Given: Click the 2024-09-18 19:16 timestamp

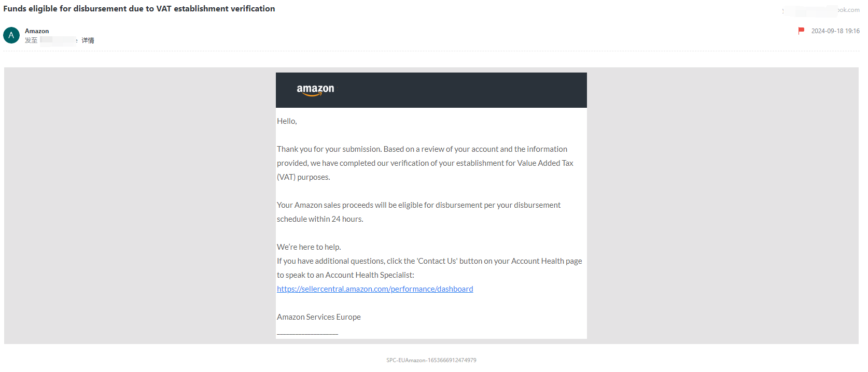Looking at the screenshot, I should coord(835,31).
